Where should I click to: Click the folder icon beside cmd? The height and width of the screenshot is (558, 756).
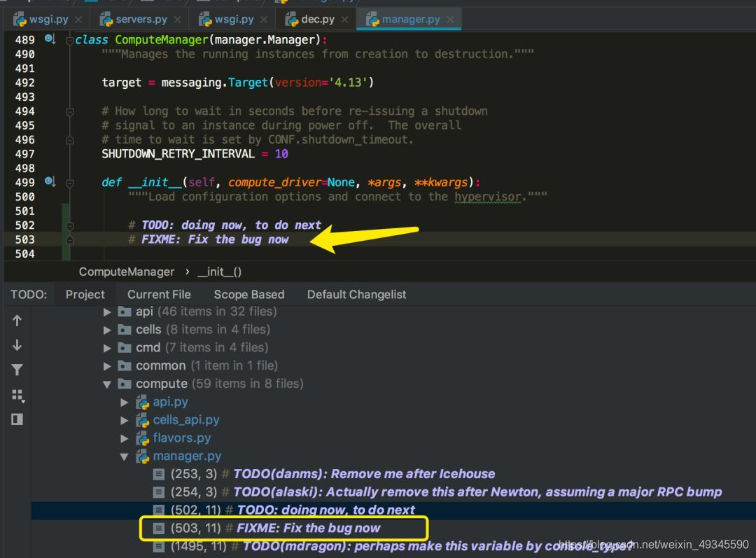pos(125,348)
